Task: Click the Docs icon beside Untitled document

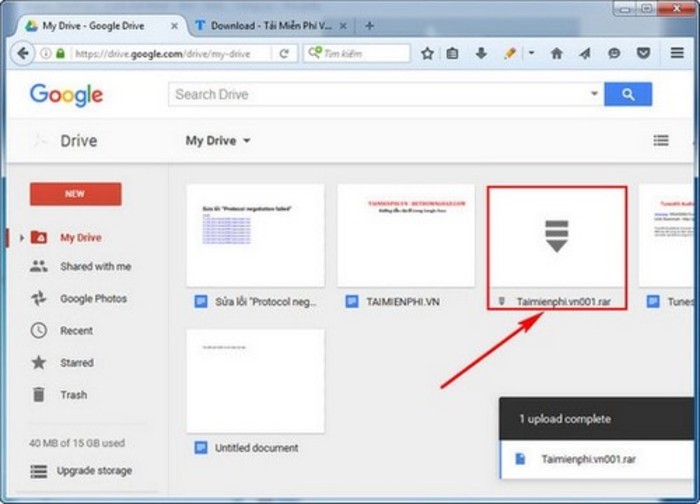Action: (201, 448)
